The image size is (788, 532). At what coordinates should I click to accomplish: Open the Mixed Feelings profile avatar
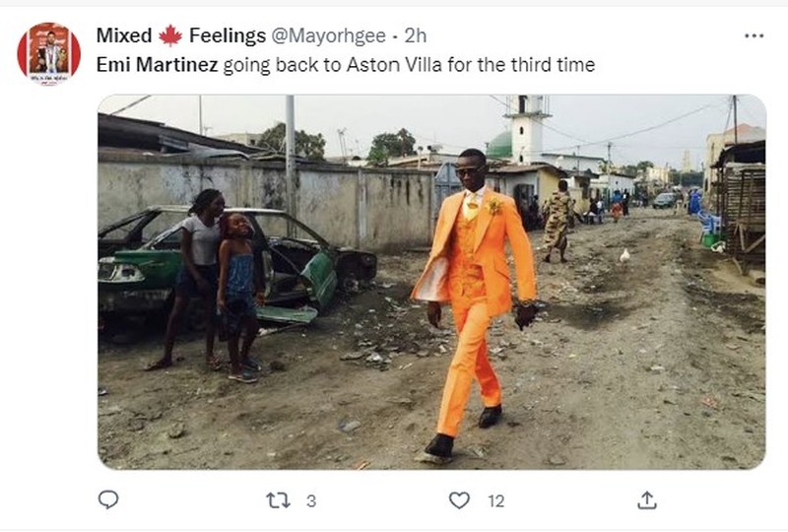[48, 53]
